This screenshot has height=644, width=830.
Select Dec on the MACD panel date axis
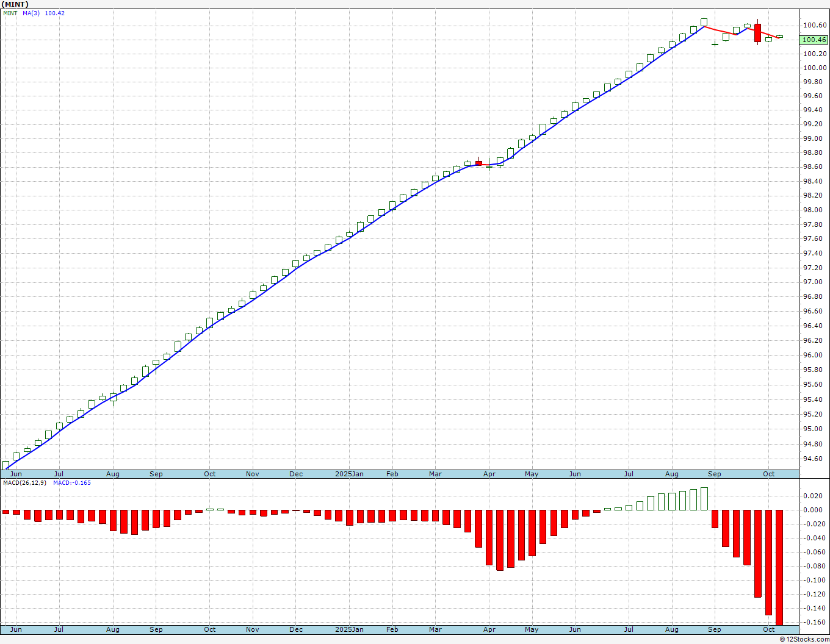(296, 629)
